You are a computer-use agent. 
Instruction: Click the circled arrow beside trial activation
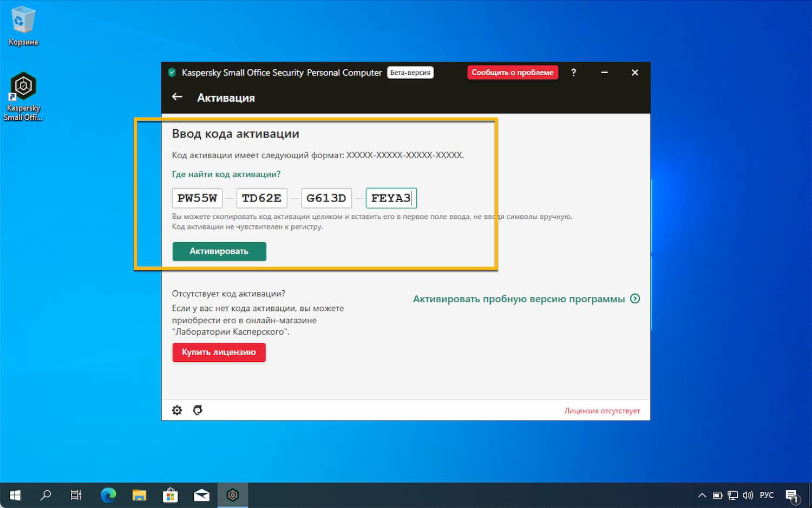(x=635, y=298)
